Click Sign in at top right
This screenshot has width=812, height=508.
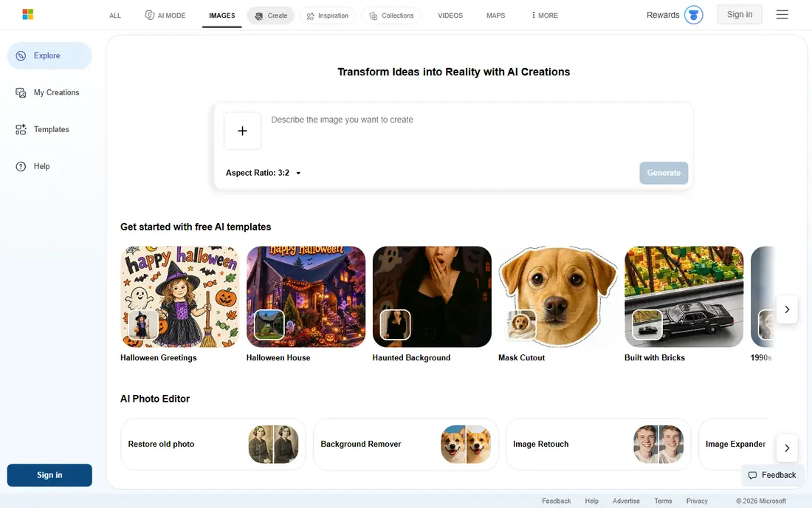tap(740, 15)
